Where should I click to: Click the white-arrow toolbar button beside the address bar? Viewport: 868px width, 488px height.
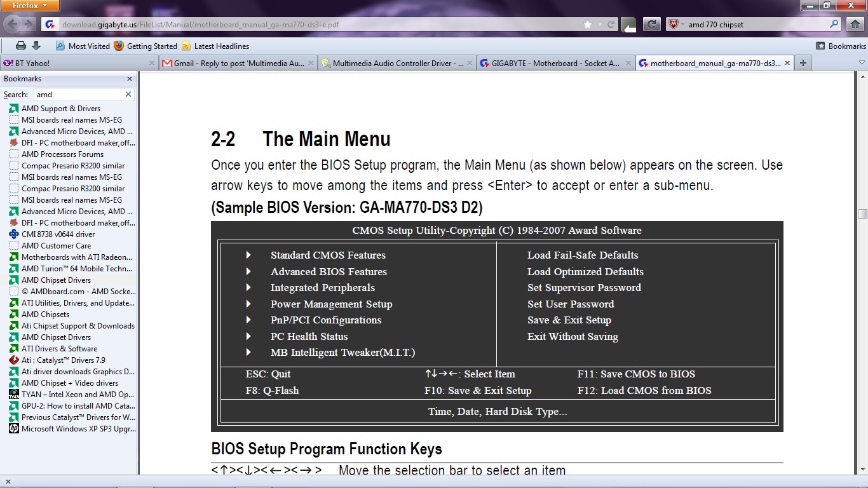click(629, 25)
